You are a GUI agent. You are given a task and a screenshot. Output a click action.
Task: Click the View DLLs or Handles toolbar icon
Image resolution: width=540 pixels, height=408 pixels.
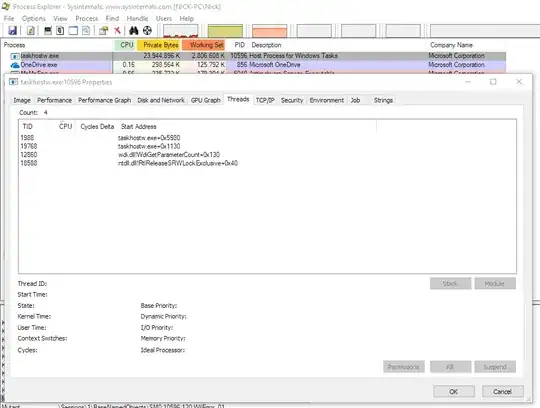tap(86, 31)
